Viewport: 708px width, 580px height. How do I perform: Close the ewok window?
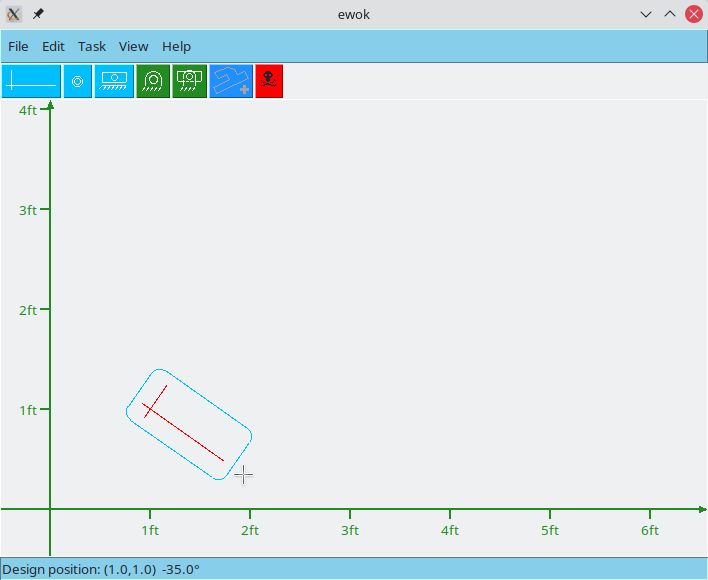[x=694, y=14]
